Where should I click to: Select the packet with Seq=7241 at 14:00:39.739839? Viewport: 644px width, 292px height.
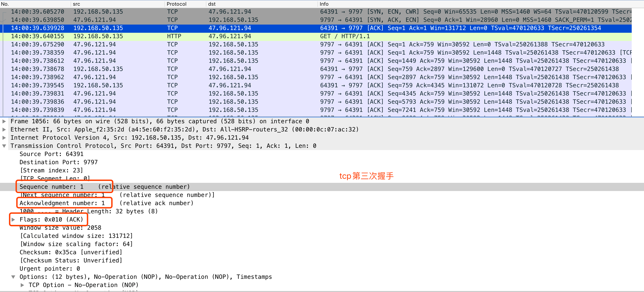316,110
